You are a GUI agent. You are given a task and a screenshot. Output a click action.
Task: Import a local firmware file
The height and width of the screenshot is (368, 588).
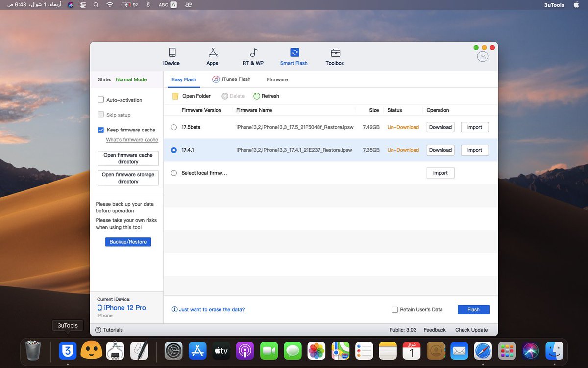[x=441, y=173]
